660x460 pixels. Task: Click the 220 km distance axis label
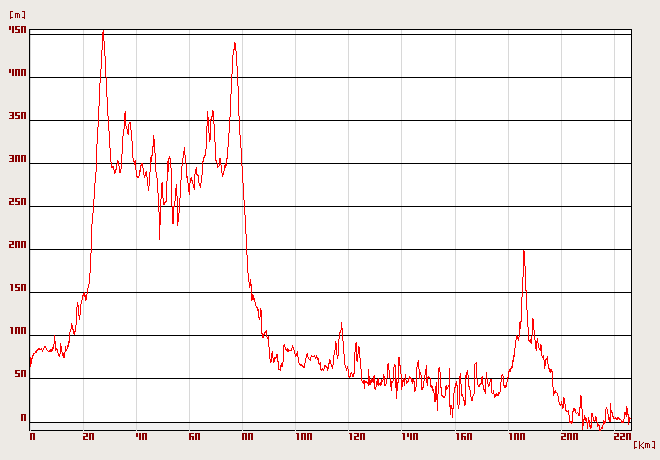tap(621, 437)
